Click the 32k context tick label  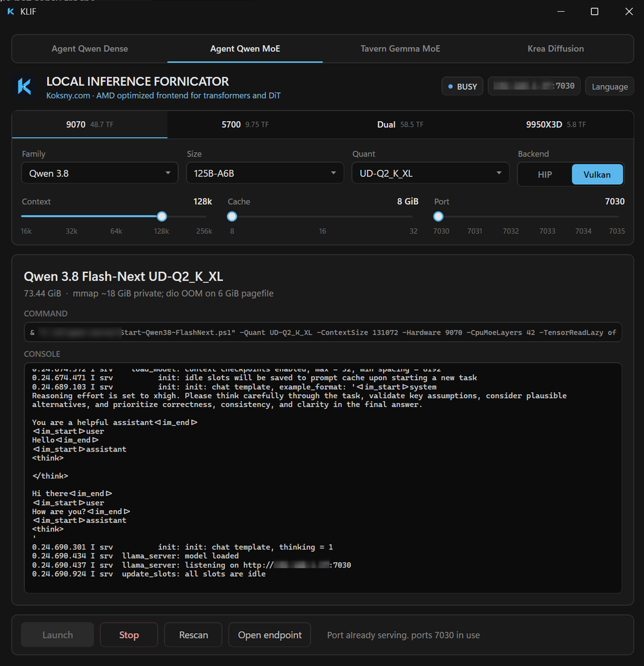click(71, 231)
